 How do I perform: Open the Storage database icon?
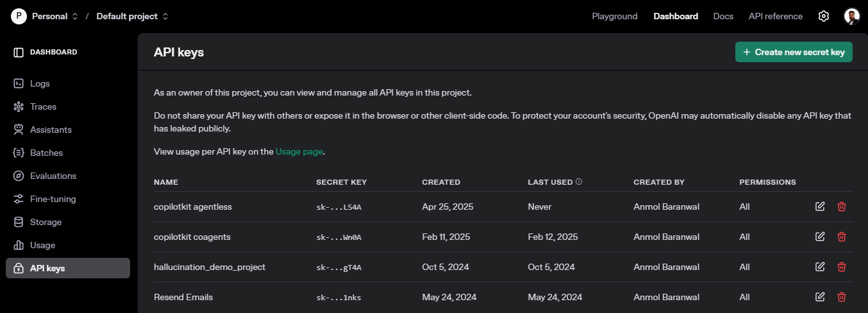(x=19, y=222)
